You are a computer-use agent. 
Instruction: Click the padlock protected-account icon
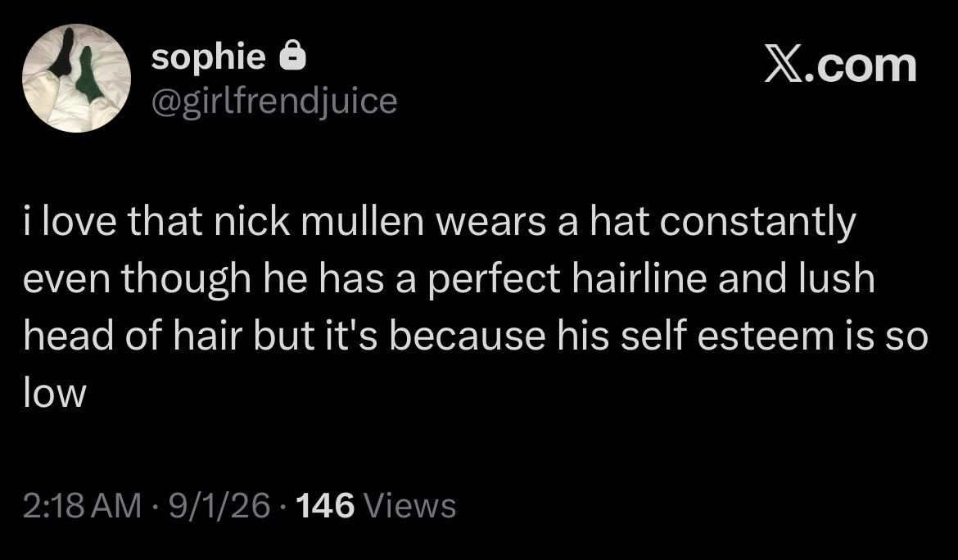point(292,56)
